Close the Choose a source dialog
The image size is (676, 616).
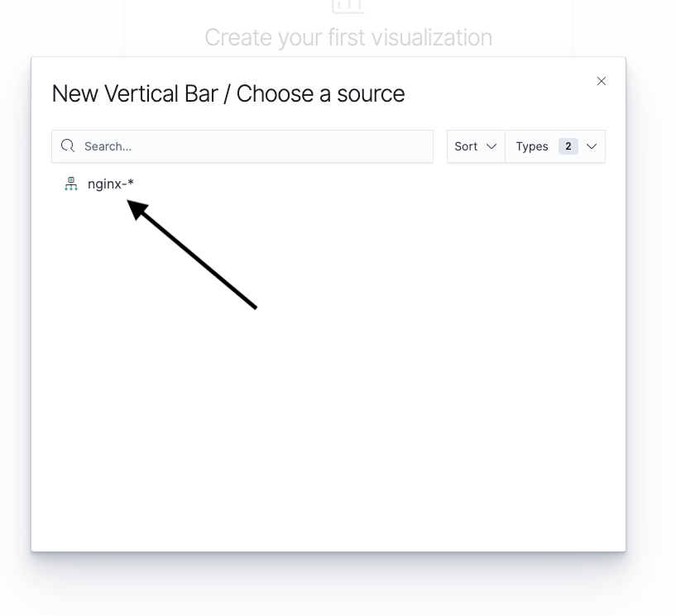602,81
